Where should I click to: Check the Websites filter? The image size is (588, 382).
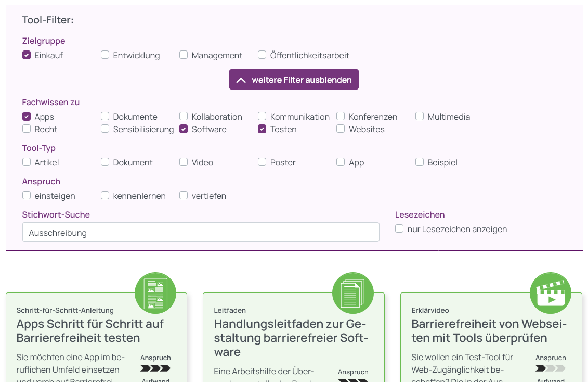(341, 129)
